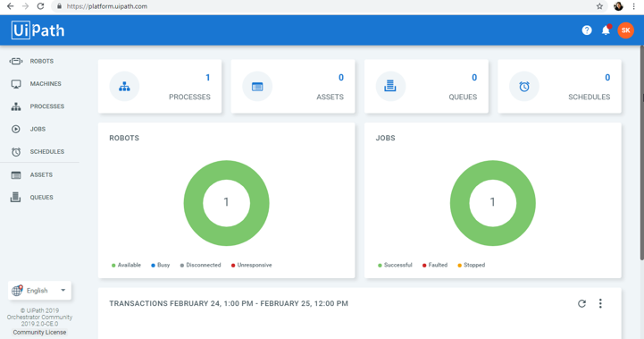Open the ASSETS sidebar menu item

[x=41, y=174]
